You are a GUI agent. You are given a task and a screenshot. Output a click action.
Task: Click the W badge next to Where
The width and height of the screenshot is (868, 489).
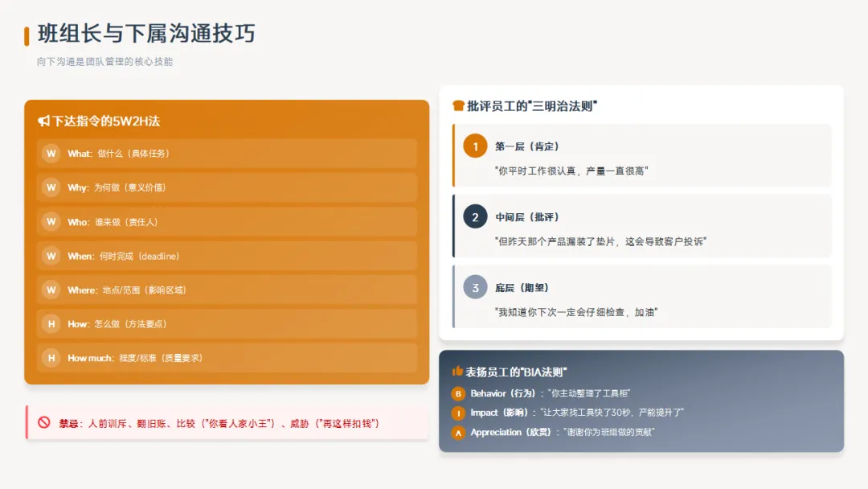(x=51, y=290)
